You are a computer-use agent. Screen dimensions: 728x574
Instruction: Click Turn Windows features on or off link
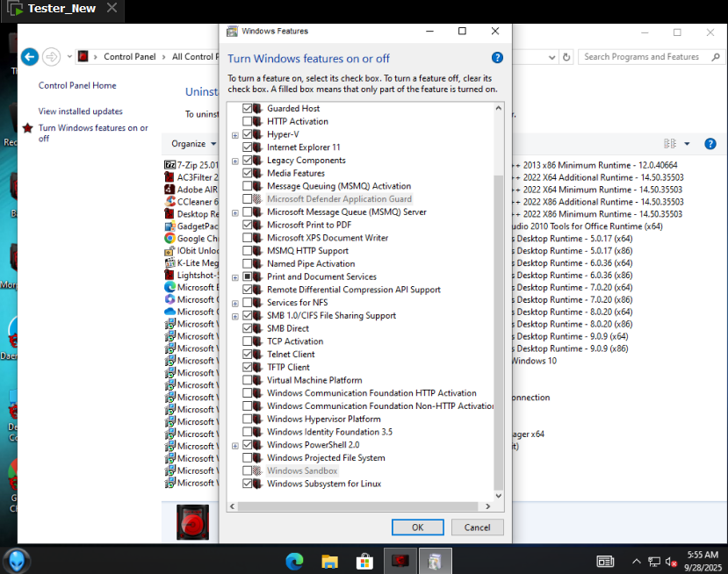point(93,133)
